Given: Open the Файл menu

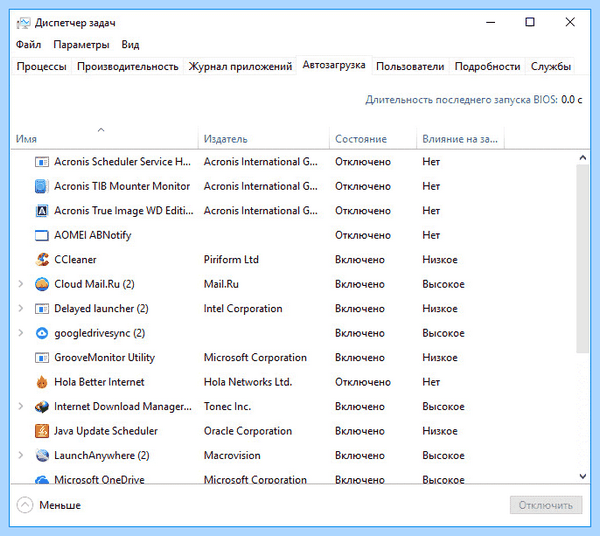Looking at the screenshot, I should 28,45.
